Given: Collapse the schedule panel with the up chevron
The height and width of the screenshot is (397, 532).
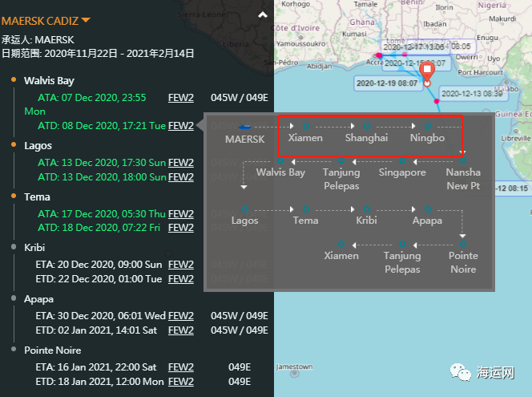Looking at the screenshot, I should click(263, 14).
